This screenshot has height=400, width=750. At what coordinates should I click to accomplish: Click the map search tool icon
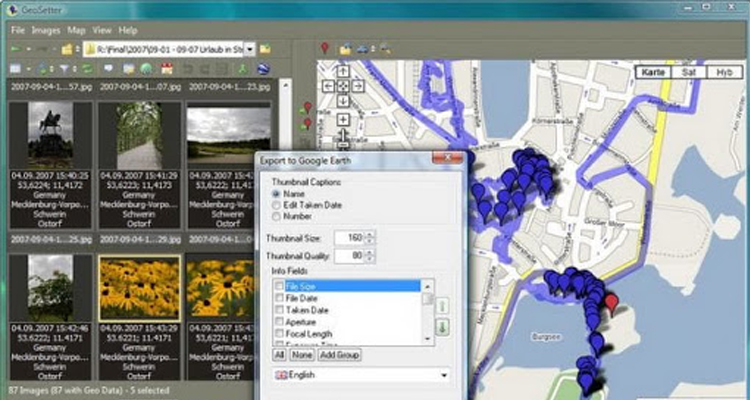385,49
